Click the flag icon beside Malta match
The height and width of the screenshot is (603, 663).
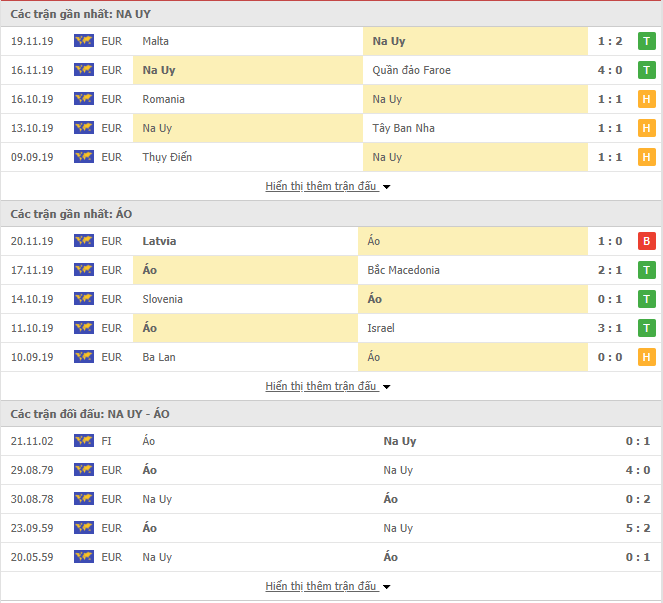click(x=83, y=42)
